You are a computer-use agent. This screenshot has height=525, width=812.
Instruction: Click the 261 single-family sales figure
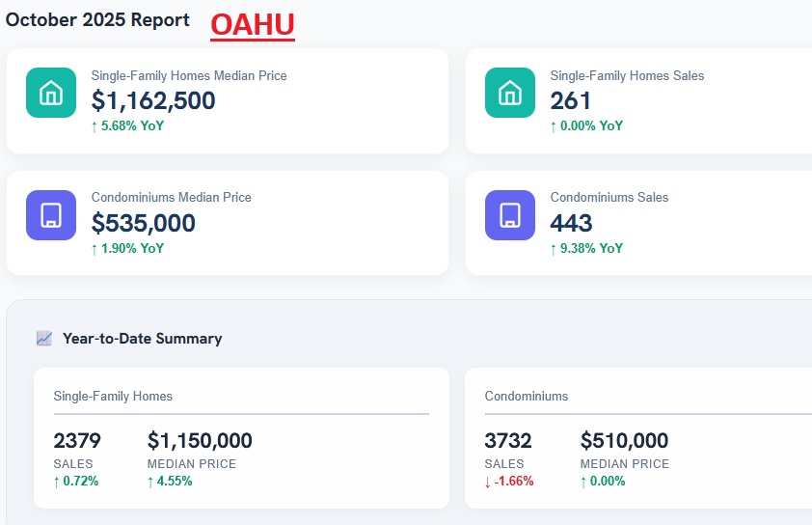(571, 100)
